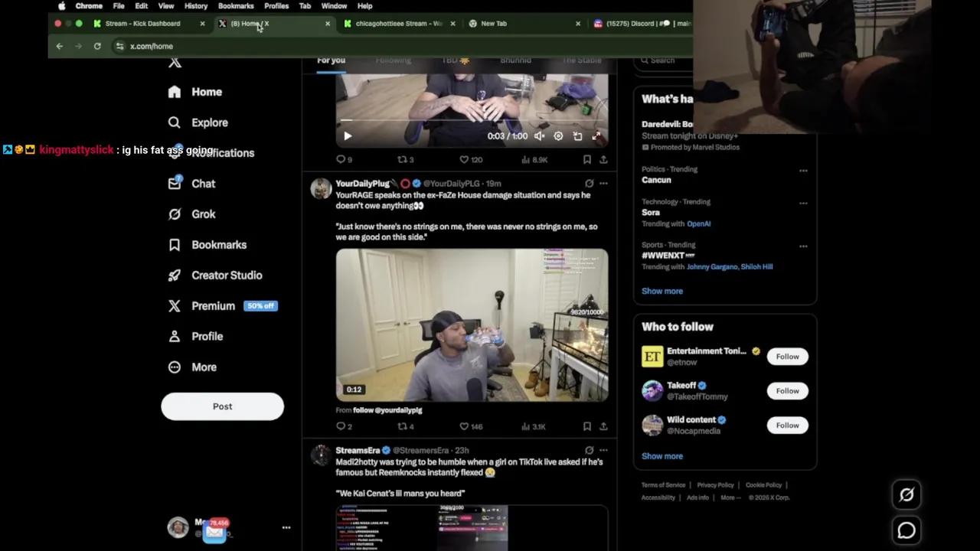This screenshot has width=980, height=551.
Task: Open more options on StreamsEra post
Action: (603, 451)
